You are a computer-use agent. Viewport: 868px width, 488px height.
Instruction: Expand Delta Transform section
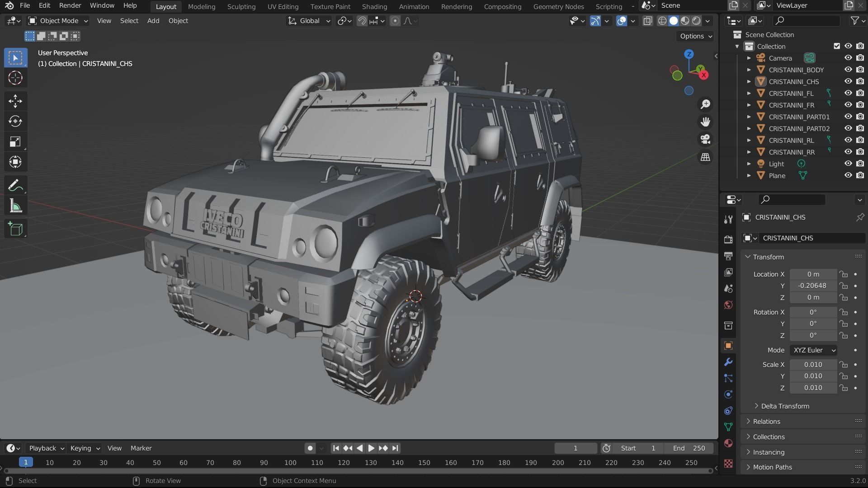756,406
